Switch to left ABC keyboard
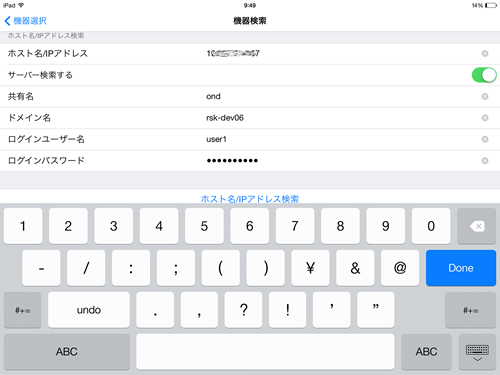Screen dimensions: 500x375 pyautogui.click(x=67, y=352)
